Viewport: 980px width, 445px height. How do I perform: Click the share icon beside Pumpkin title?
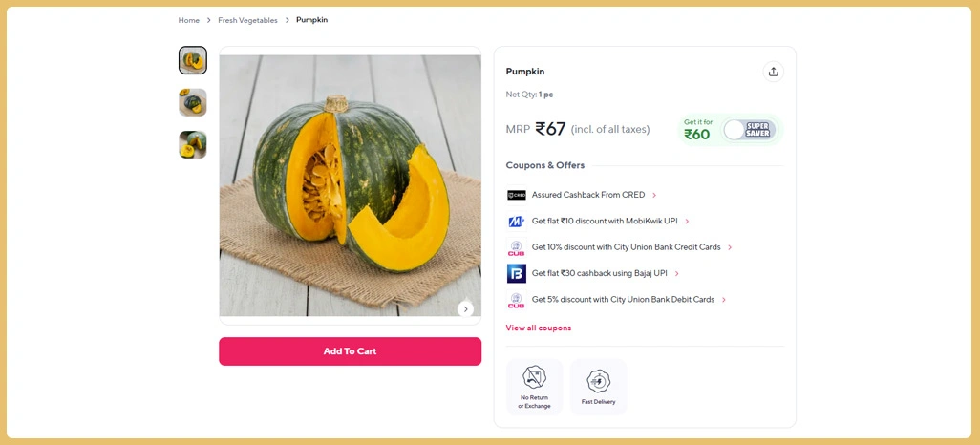tap(773, 72)
